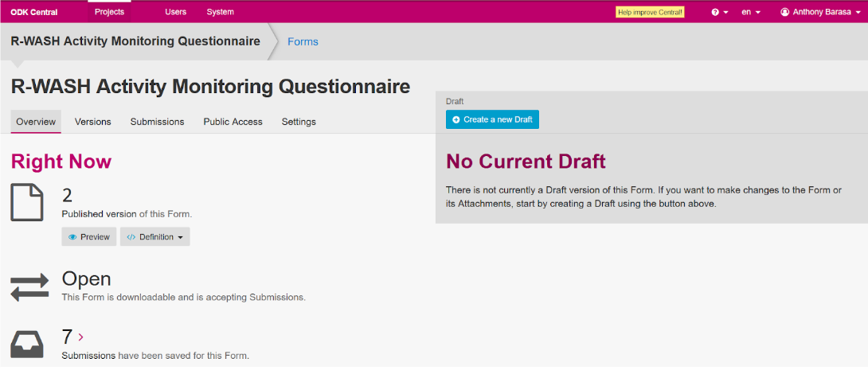Click the Help improve Central! button
The width and height of the screenshot is (868, 370).
(650, 12)
